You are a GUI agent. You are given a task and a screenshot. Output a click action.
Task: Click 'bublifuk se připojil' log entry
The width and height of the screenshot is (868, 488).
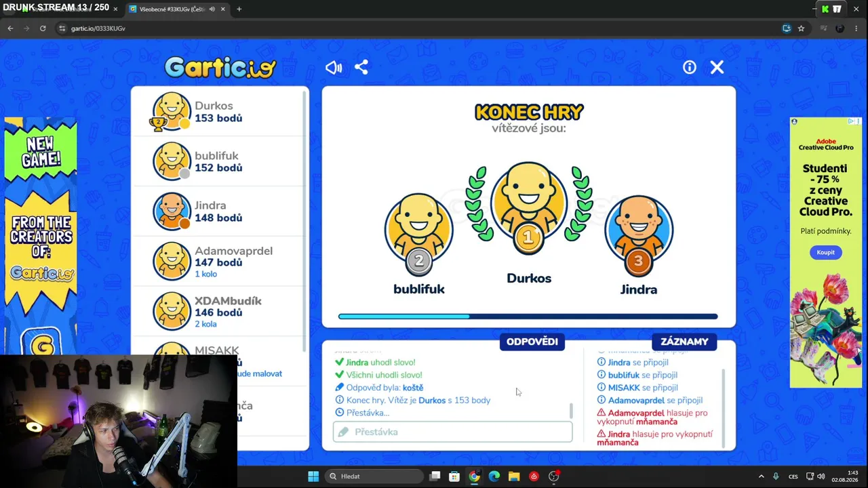pos(637,375)
